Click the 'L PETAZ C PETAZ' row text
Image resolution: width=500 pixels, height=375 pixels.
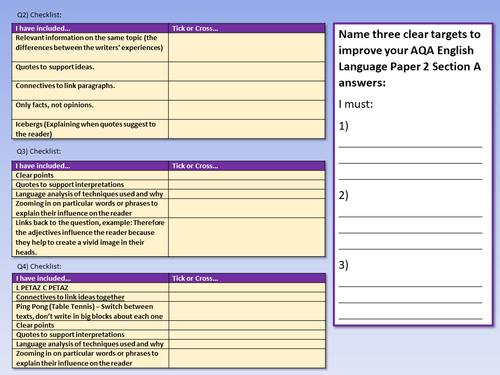pyautogui.click(x=42, y=288)
